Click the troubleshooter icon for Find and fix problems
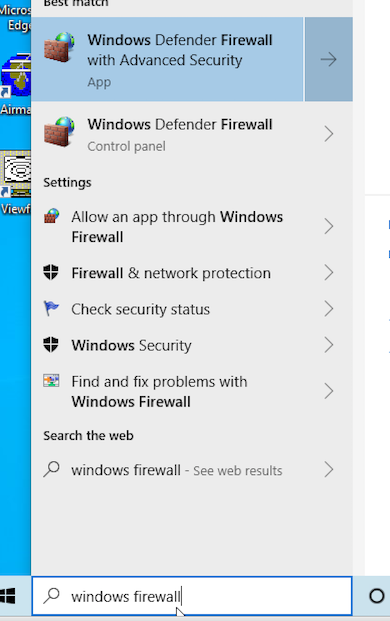 tap(51, 381)
